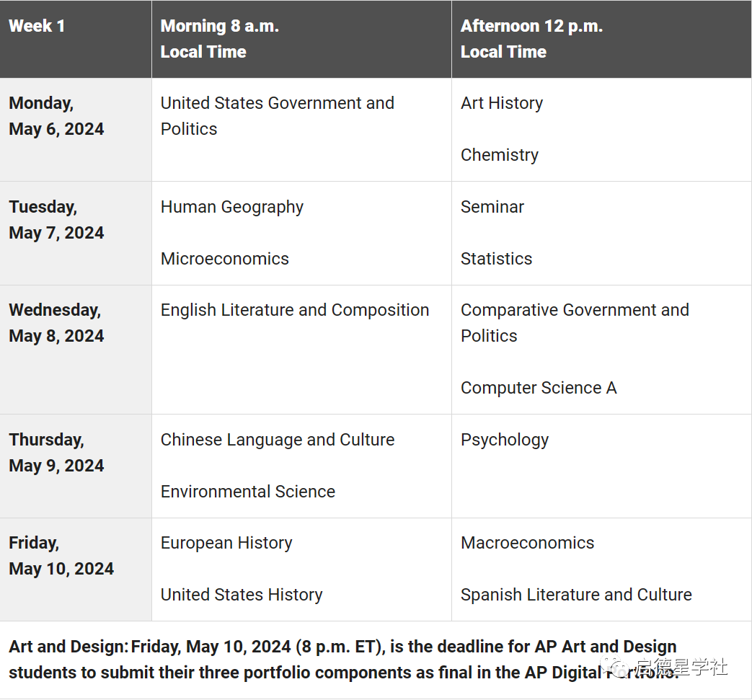Select the Computer Science A entry

pyautogui.click(x=539, y=388)
